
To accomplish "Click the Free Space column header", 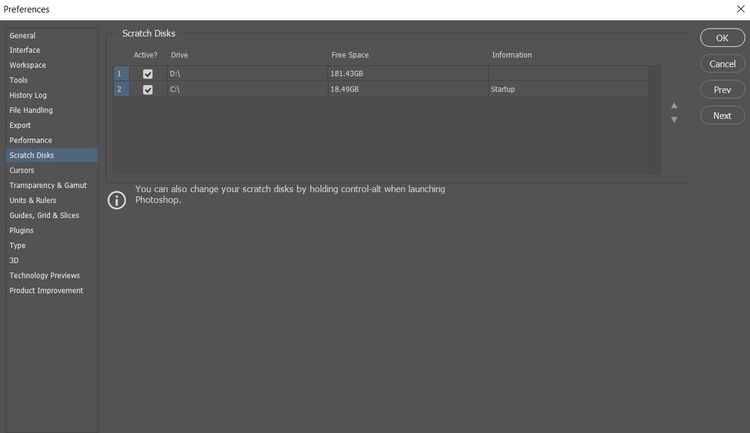I will [350, 55].
